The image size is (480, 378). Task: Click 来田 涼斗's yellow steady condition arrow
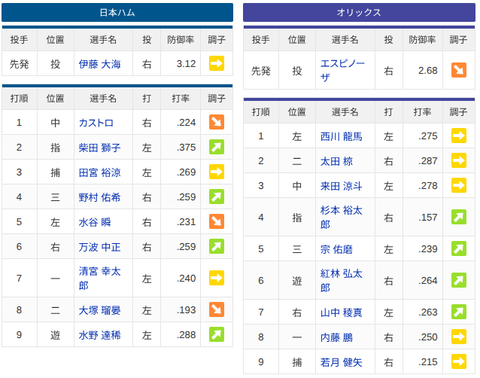point(459,185)
